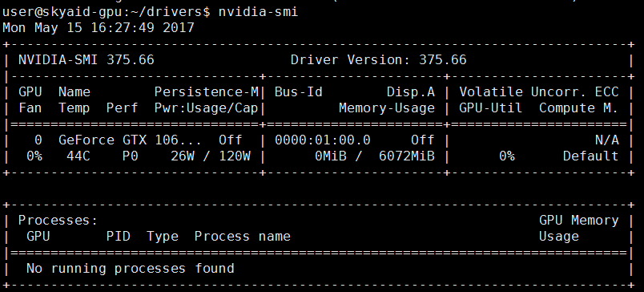Click the No running processes found message
Viewport: 644px width, 292px height.
131,269
